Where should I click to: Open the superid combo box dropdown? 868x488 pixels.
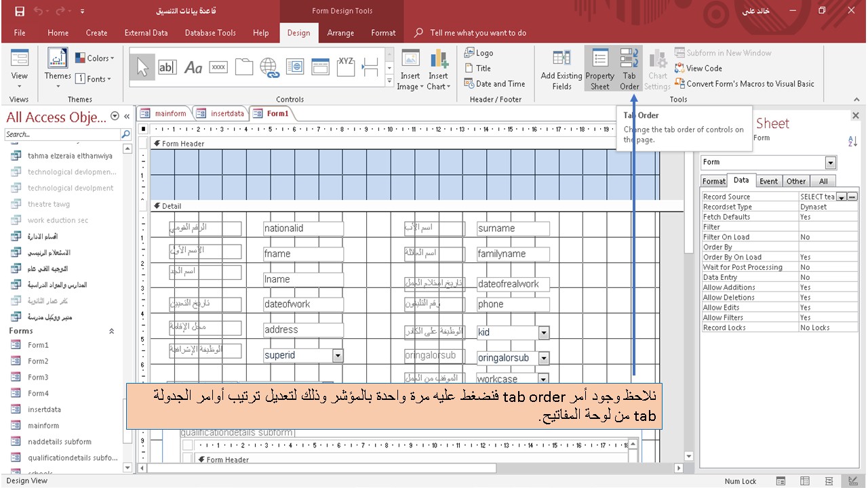pos(337,355)
